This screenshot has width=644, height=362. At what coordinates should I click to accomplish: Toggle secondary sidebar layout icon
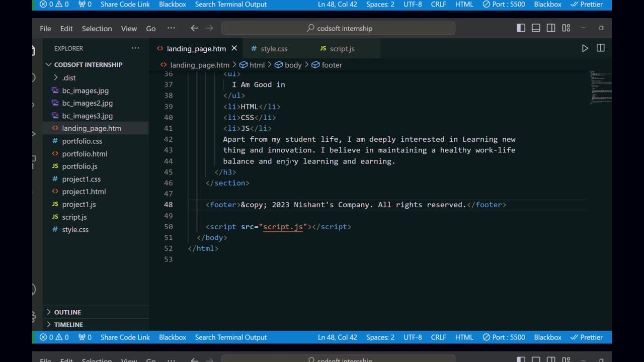551,28
